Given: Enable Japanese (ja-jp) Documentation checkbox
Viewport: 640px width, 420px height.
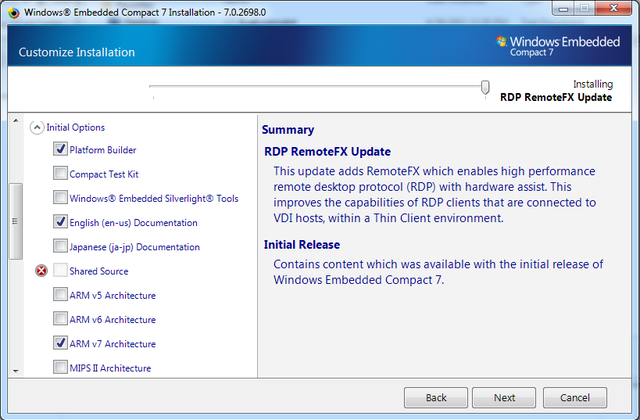Looking at the screenshot, I should 60,246.
